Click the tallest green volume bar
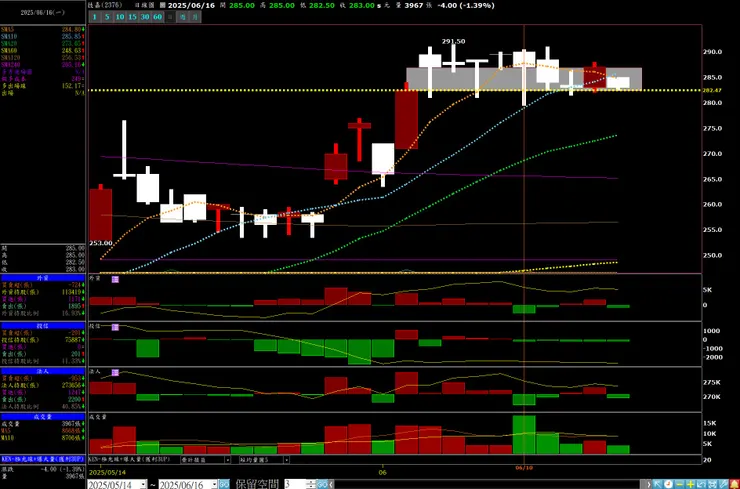Screen dimensions: 740x489 point(524,435)
